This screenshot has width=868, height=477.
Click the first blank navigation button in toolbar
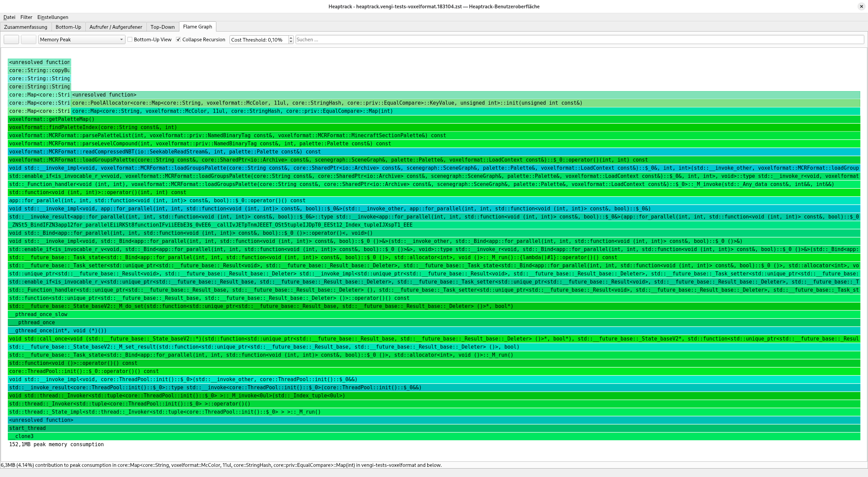click(x=11, y=40)
